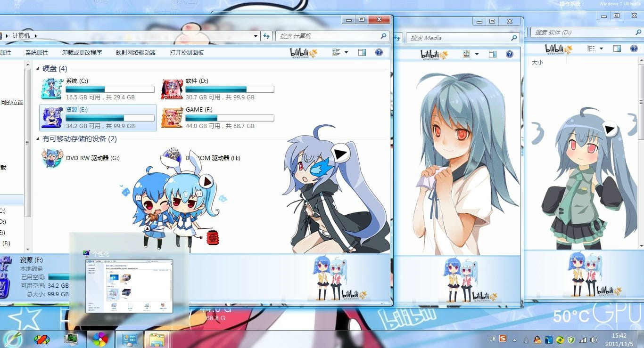Open help icon in Media window
644x348 pixels.
click(x=509, y=54)
